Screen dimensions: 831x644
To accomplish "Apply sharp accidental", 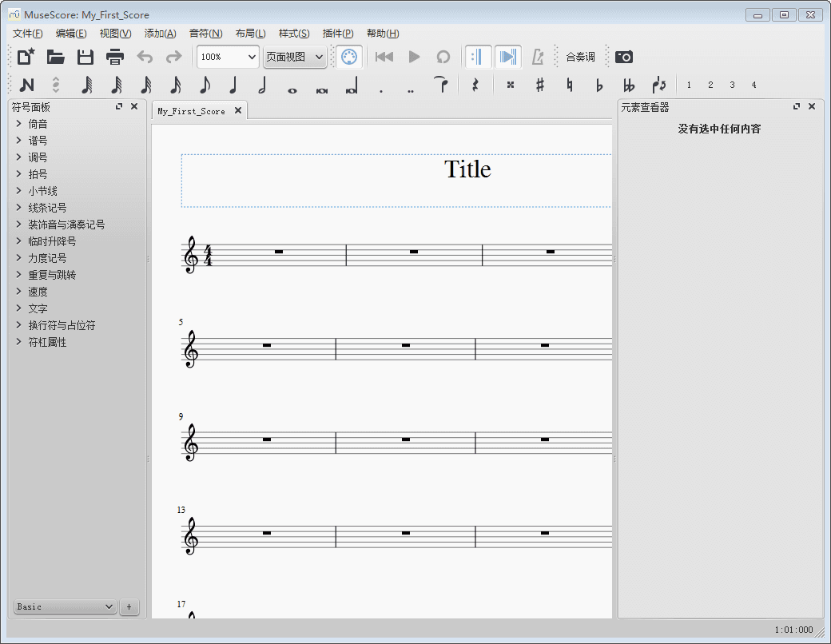I will click(540, 85).
